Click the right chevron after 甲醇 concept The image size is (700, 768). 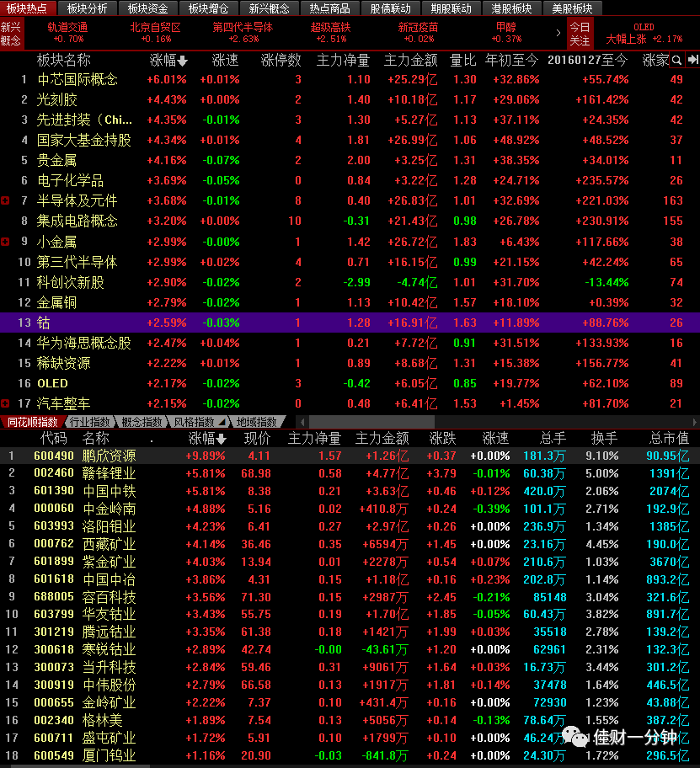tap(558, 33)
